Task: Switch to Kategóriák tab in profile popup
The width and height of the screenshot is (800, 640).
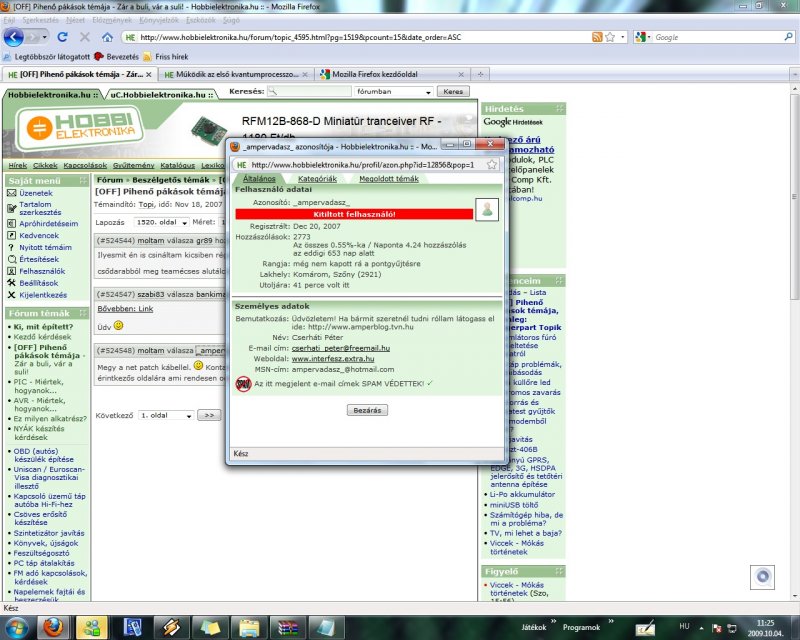Action: [x=317, y=179]
